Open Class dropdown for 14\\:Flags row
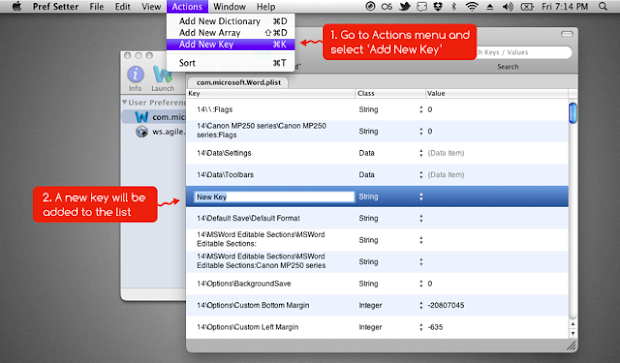The image size is (620, 363). pyautogui.click(x=421, y=110)
